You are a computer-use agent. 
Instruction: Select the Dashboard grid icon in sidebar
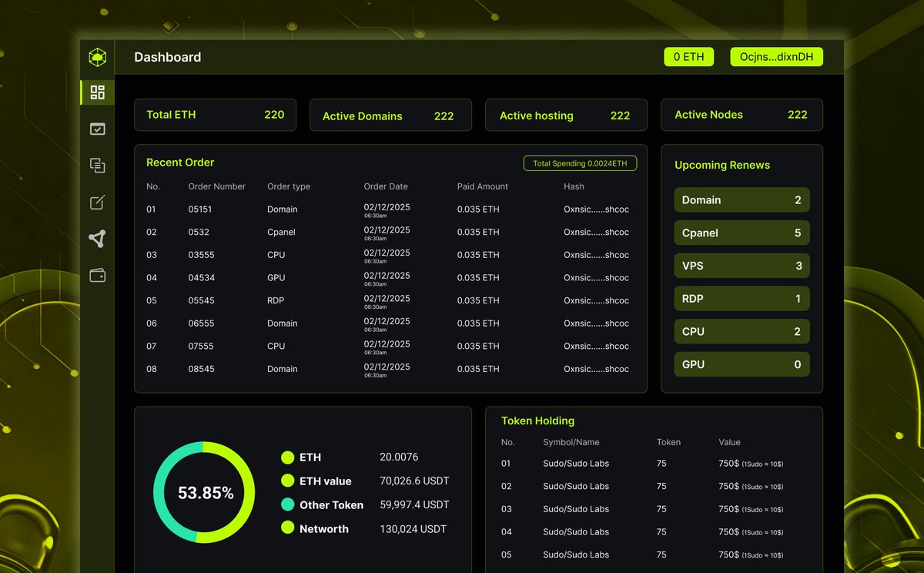click(97, 92)
